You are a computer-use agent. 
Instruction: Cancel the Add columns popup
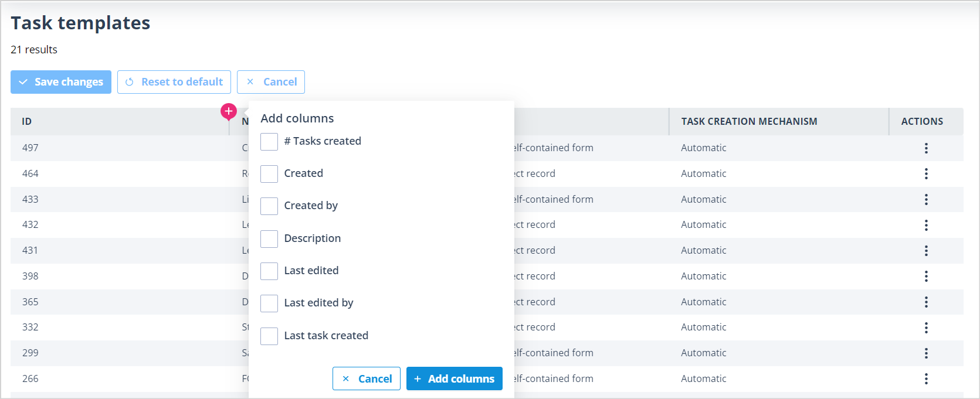pos(367,378)
